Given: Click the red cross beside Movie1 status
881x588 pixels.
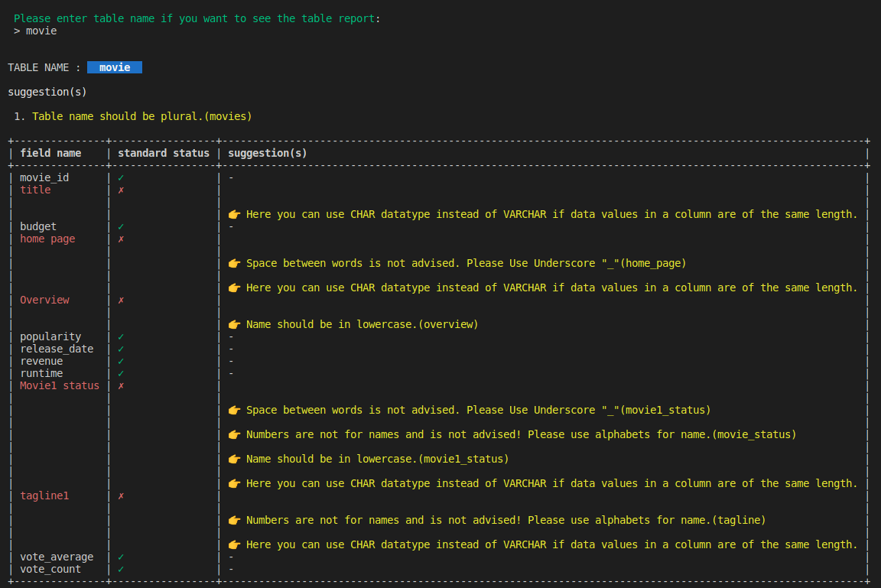Looking at the screenshot, I should [x=119, y=385].
